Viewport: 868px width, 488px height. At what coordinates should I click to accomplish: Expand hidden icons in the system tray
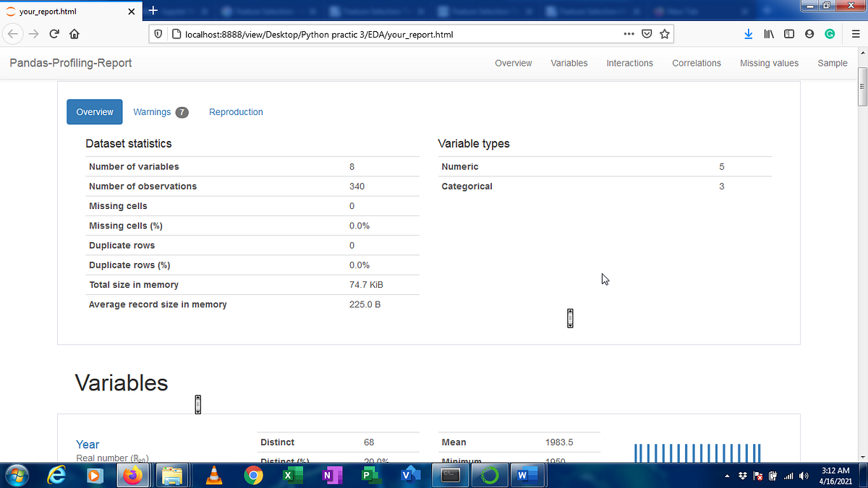click(x=727, y=476)
